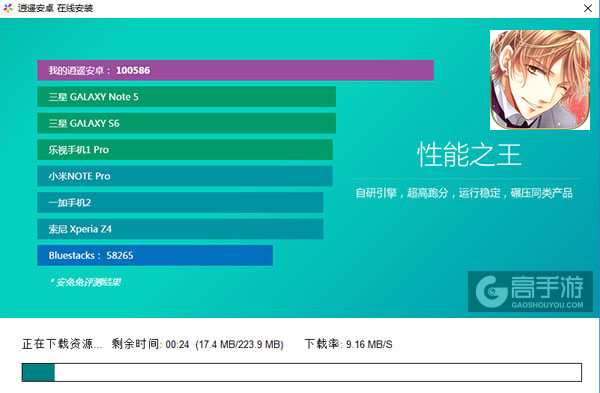
Task: Click the 逍遥安卓 在线安装 window title
Action: (x=55, y=8)
